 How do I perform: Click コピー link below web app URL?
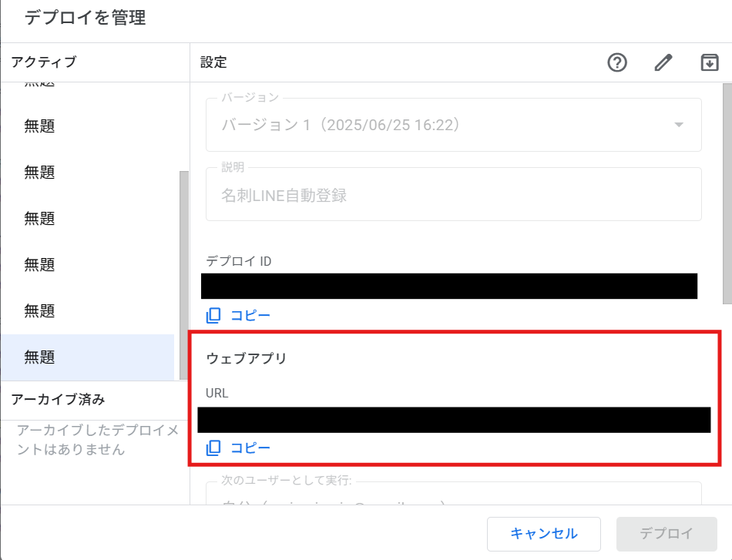pos(250,448)
